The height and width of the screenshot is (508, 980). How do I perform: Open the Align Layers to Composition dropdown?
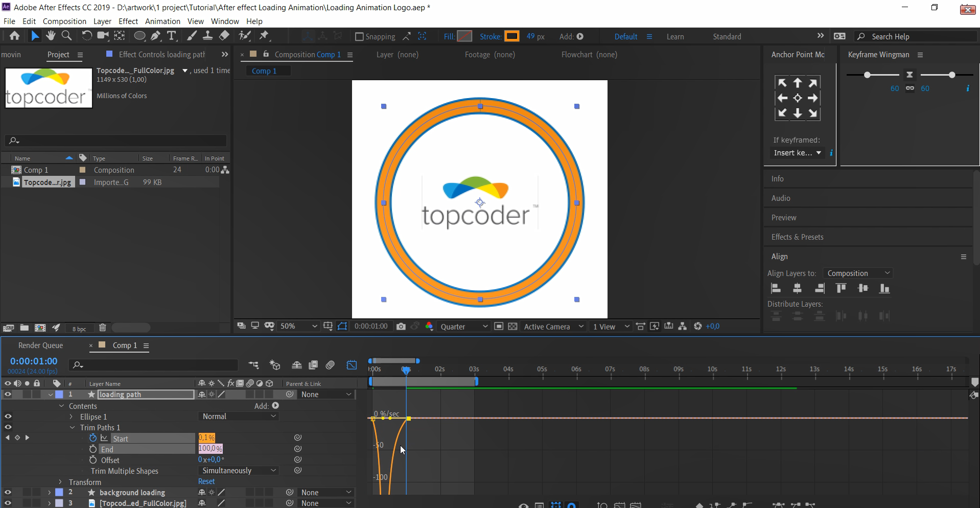[858, 273]
